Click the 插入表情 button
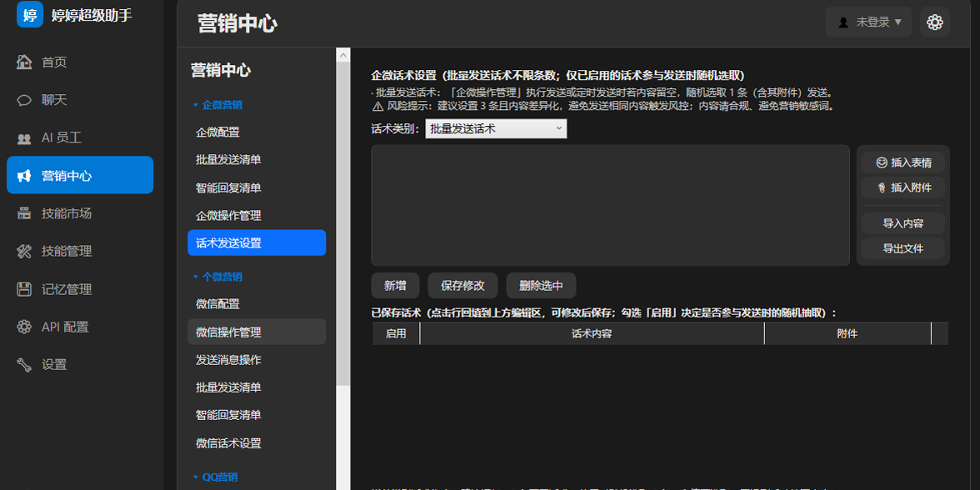The width and height of the screenshot is (980, 490). coord(903,162)
